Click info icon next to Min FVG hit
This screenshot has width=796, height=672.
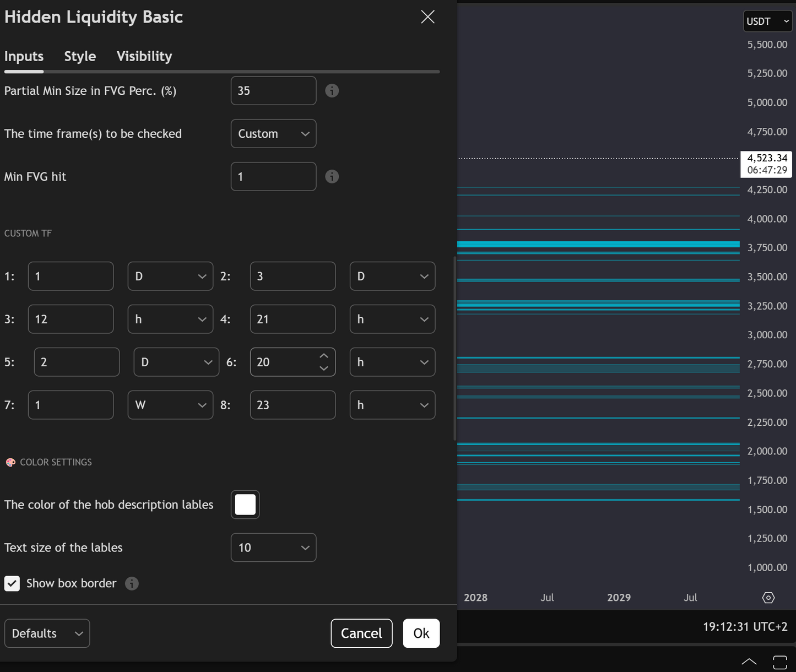pyautogui.click(x=332, y=177)
